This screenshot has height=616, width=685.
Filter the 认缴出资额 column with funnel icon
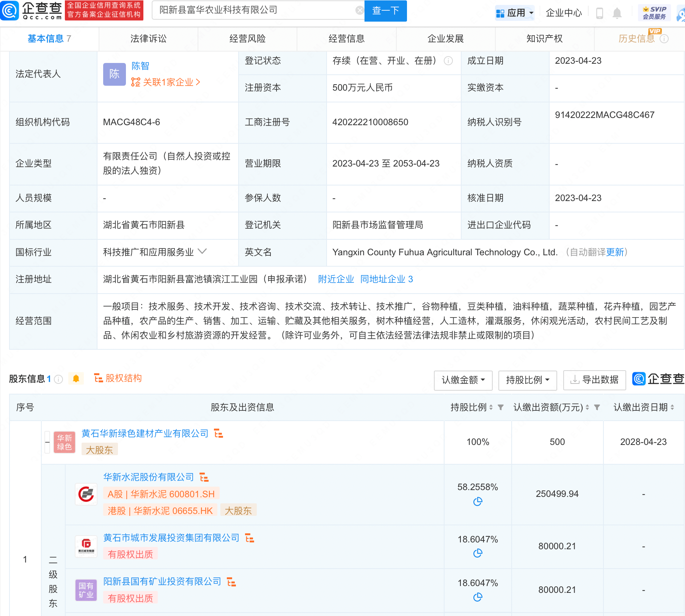pyautogui.click(x=597, y=407)
